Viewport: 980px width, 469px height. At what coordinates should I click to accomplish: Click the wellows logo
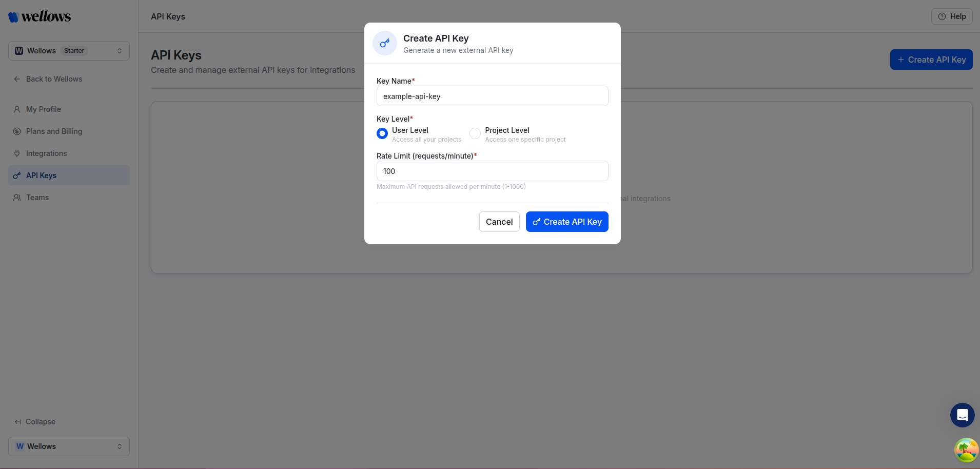point(38,16)
